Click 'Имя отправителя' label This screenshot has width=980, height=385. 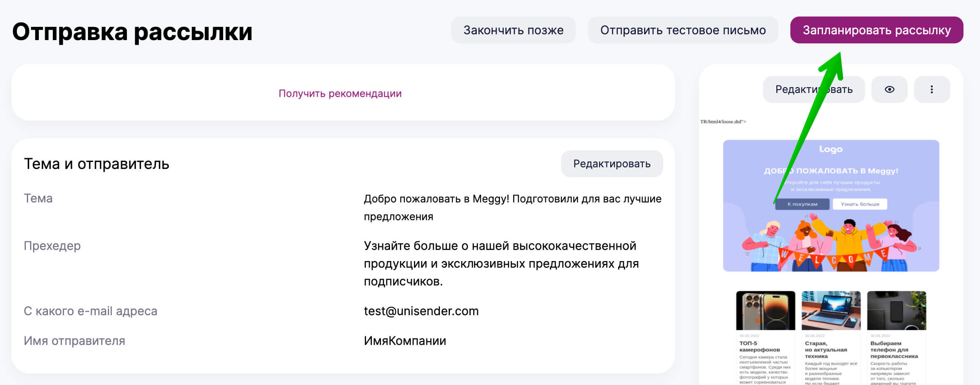[x=74, y=341]
